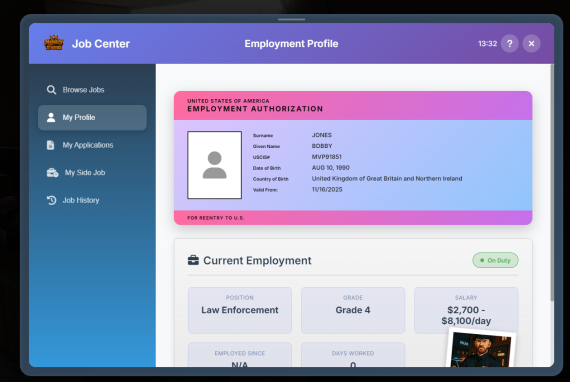This screenshot has width=570, height=382.
Task: Click the My Profile person icon
Action: tap(51, 117)
